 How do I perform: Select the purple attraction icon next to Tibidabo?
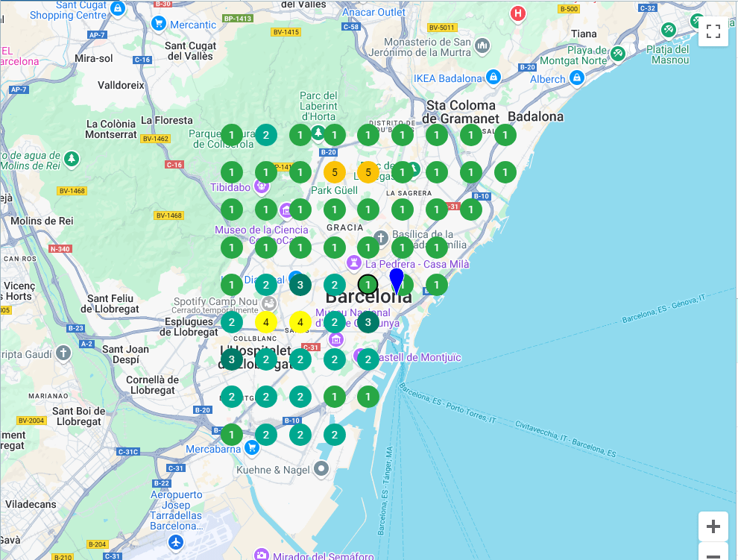click(261, 186)
